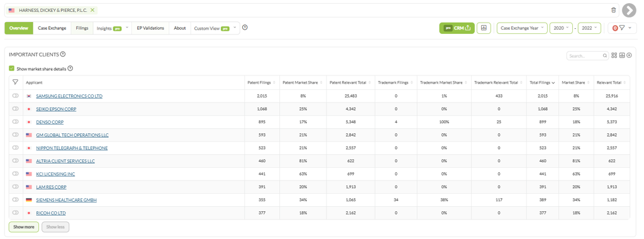Click the Patent Relevant Total sort arrows
644x239 pixels.
[369, 82]
